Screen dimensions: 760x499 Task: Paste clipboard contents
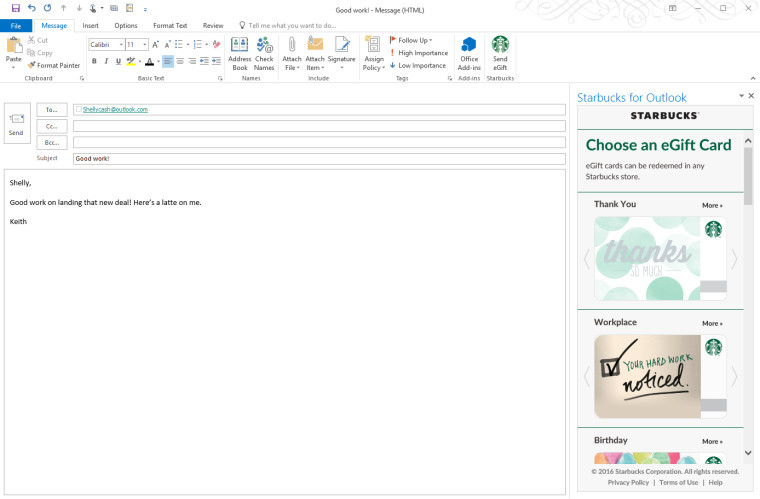click(14, 52)
